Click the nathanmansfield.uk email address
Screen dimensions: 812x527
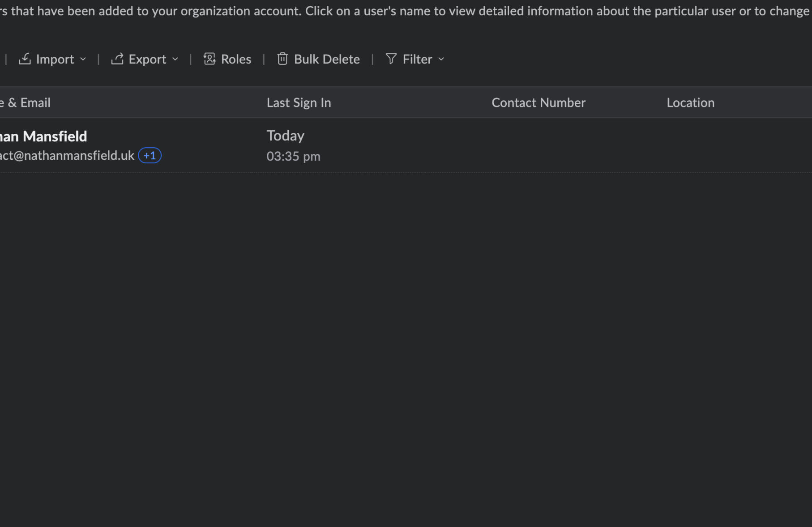point(67,156)
